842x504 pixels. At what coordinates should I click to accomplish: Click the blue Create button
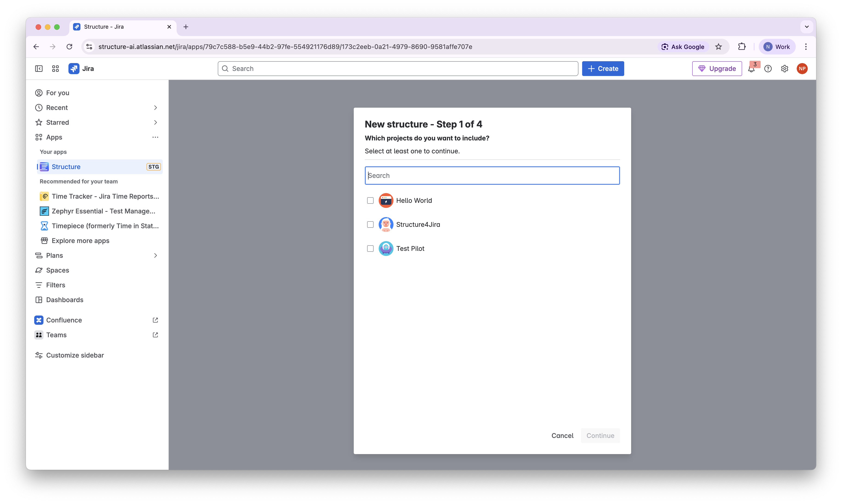[603, 69]
